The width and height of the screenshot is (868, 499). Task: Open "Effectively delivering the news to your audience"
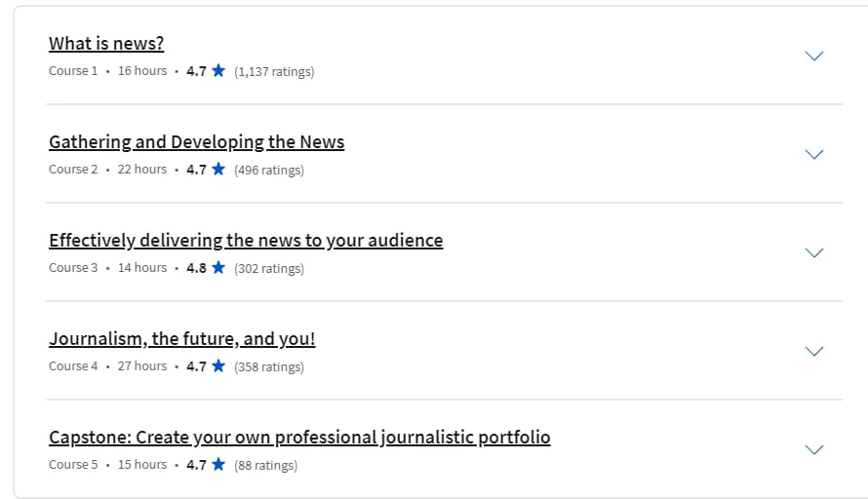tap(246, 241)
